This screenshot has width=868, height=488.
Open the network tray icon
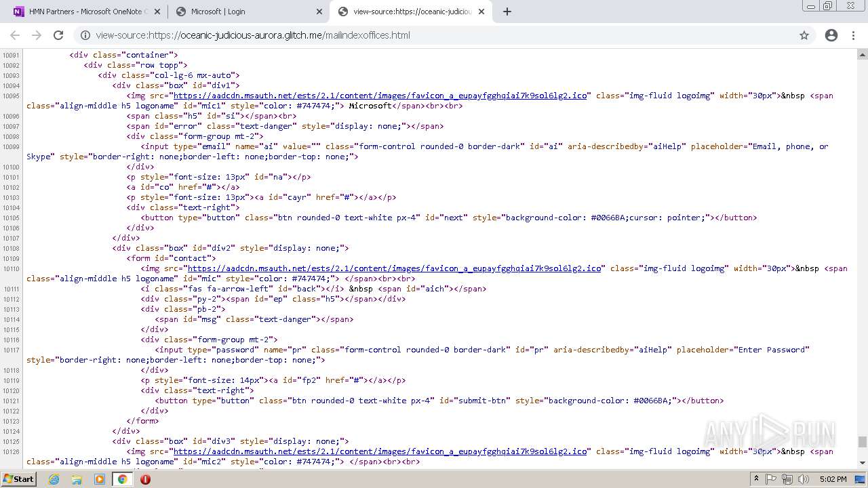[x=787, y=479]
